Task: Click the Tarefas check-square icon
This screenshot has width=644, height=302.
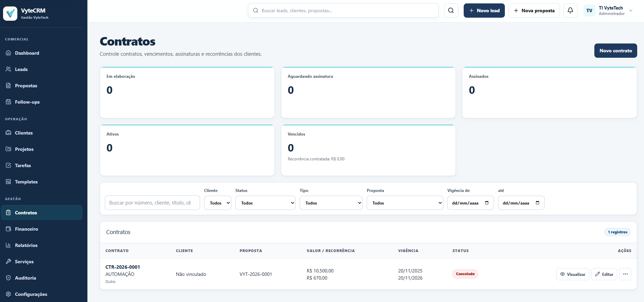Action: tap(9, 165)
